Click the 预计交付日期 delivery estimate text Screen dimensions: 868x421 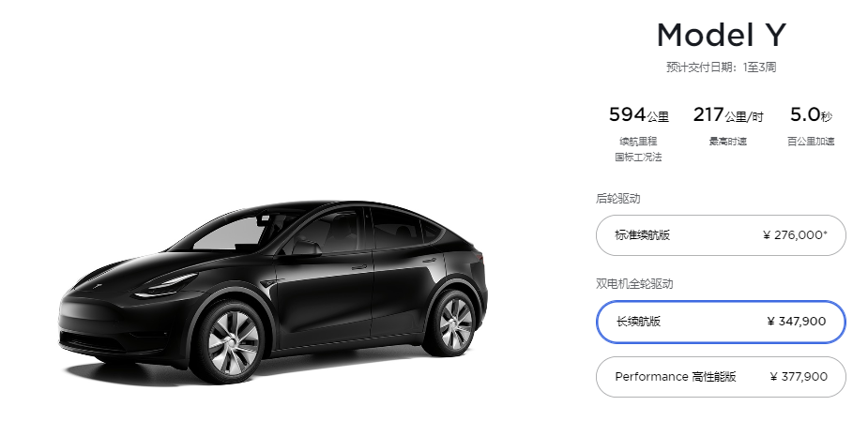[722, 68]
